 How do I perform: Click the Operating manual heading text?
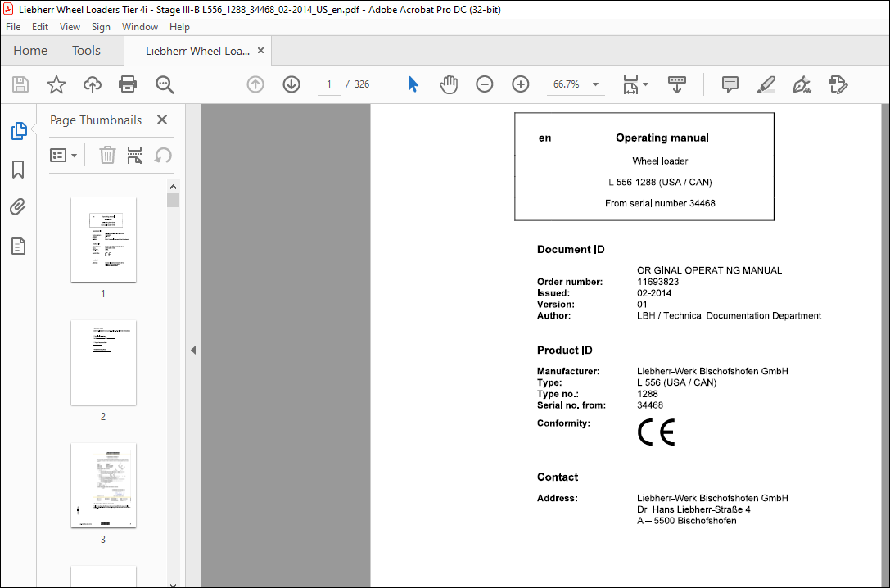pyautogui.click(x=662, y=138)
